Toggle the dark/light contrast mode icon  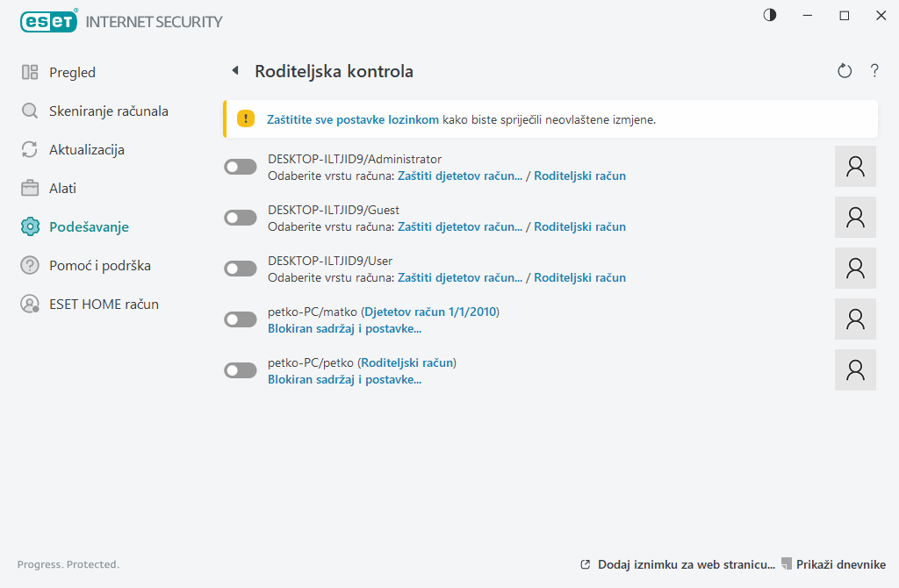(770, 15)
